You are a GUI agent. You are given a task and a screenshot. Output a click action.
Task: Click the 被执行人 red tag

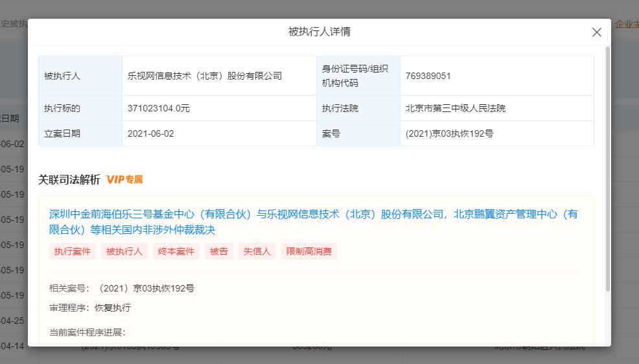[x=124, y=251]
